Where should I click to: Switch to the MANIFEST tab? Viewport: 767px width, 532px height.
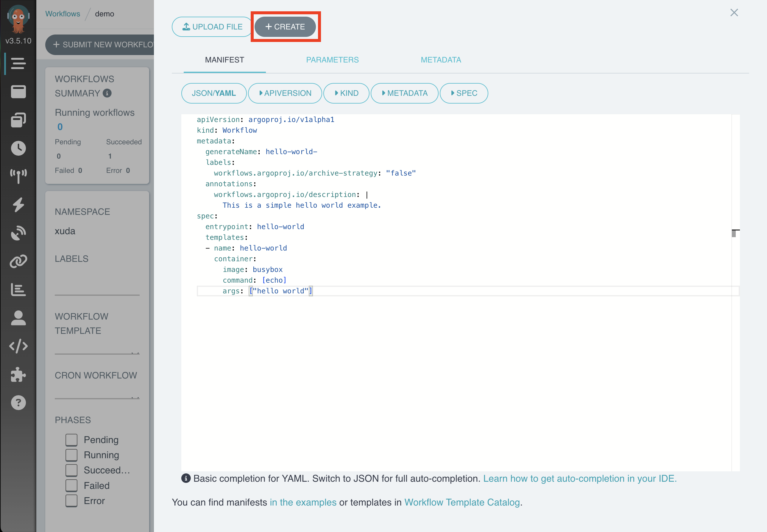[x=225, y=60]
